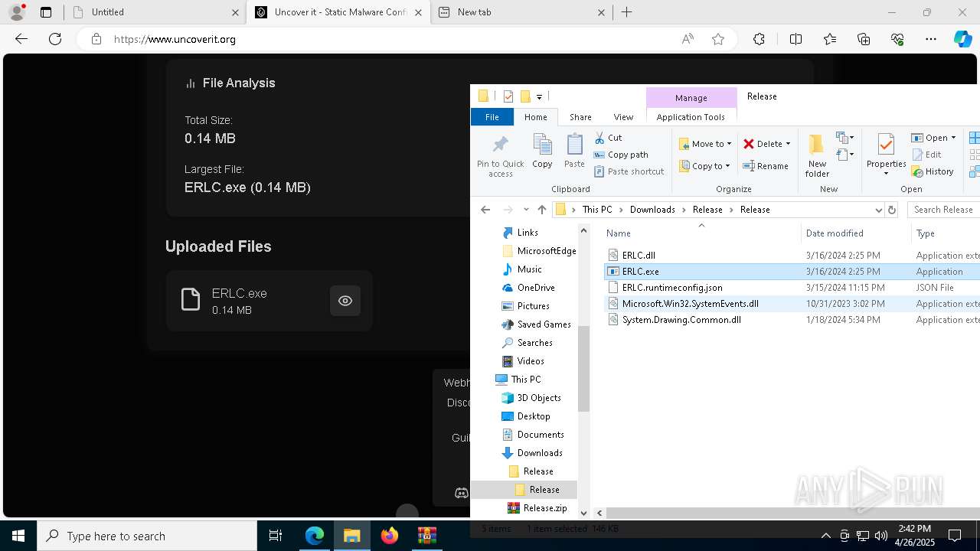The image size is (980, 551).
Task: Click This PC in address breadcrumb
Action: tap(597, 210)
